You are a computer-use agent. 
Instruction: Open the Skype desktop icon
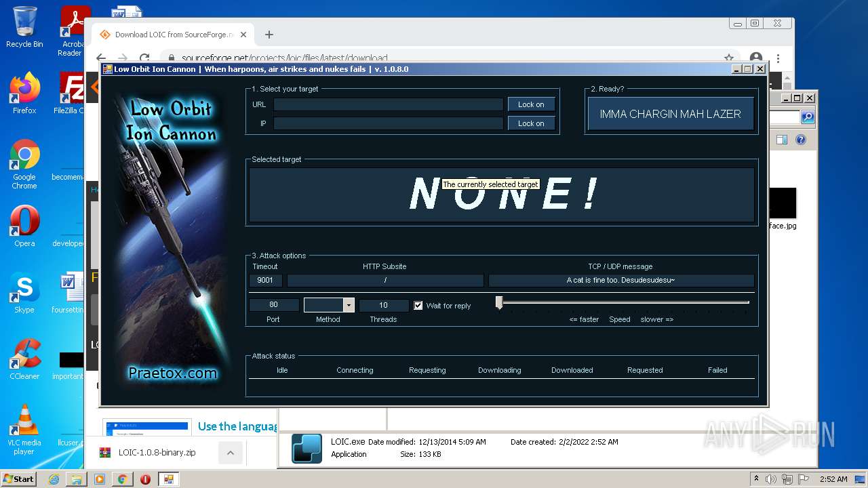[x=24, y=293]
